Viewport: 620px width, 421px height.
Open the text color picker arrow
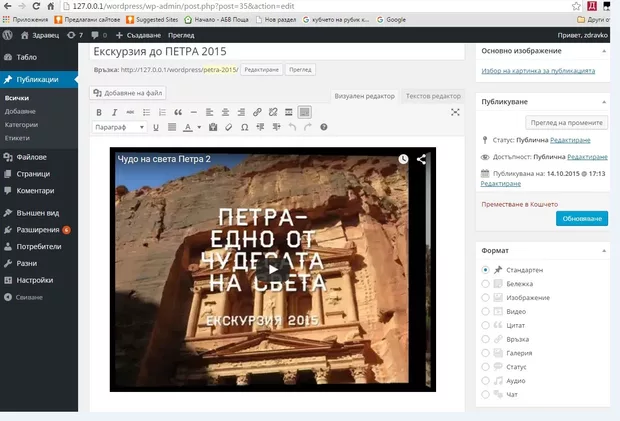point(200,127)
